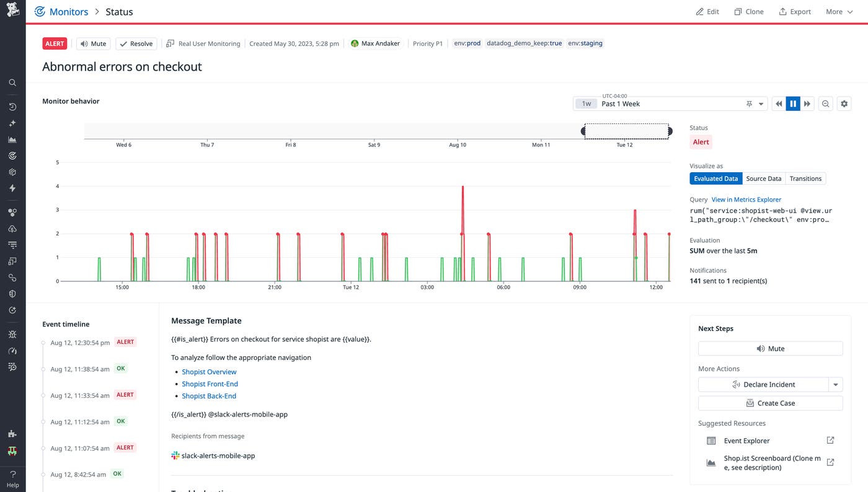Pin the current time frame

749,103
